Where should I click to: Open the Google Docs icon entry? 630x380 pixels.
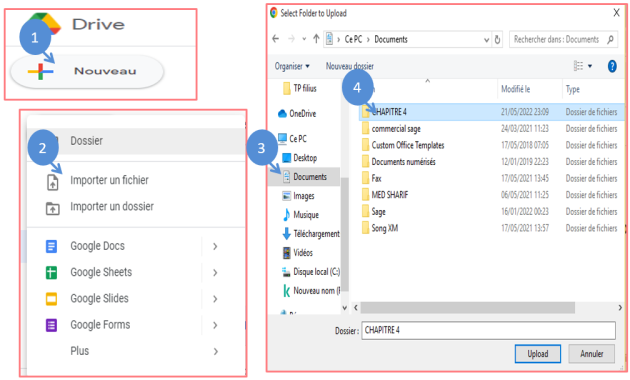coord(51,246)
